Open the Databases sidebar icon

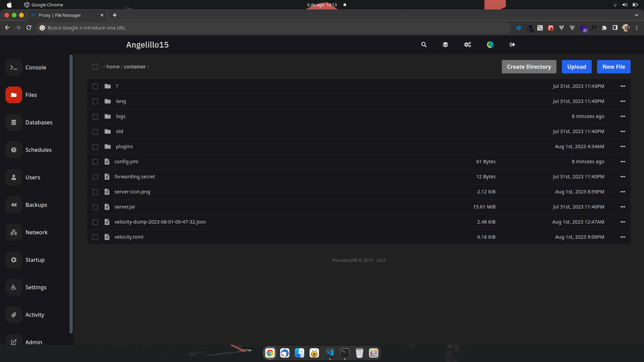tap(14, 122)
